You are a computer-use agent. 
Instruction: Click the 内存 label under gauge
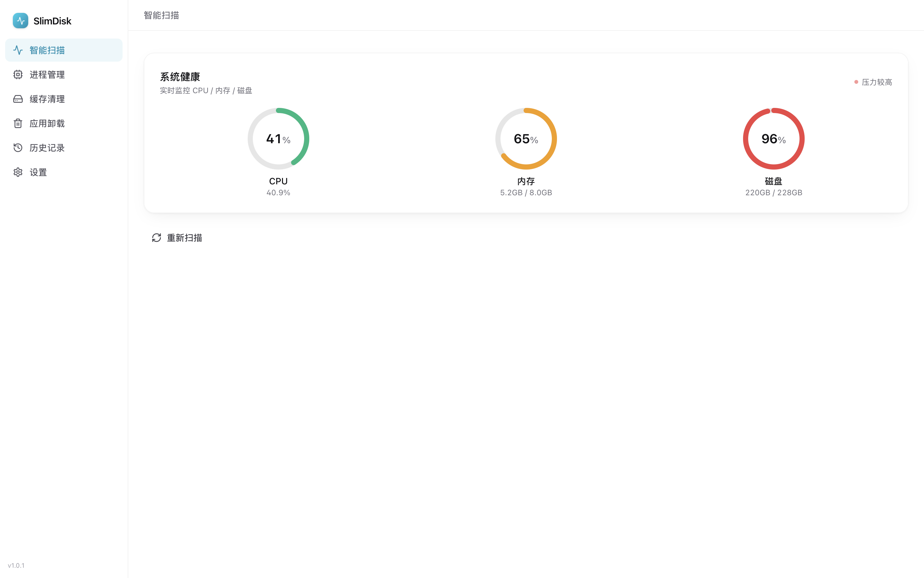pyautogui.click(x=526, y=181)
